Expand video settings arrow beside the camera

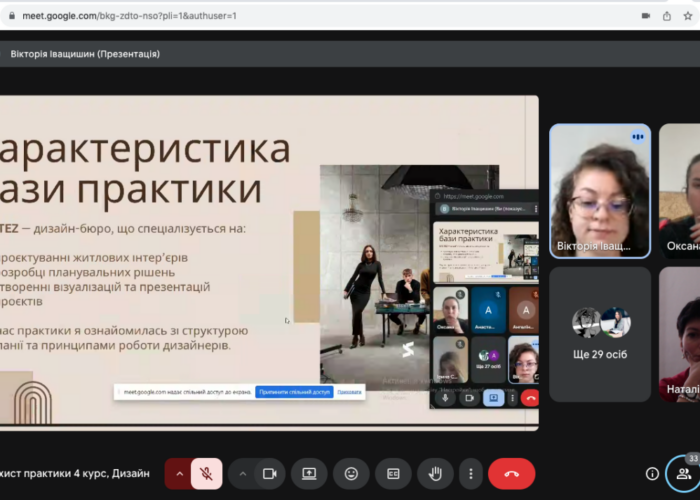click(x=243, y=474)
